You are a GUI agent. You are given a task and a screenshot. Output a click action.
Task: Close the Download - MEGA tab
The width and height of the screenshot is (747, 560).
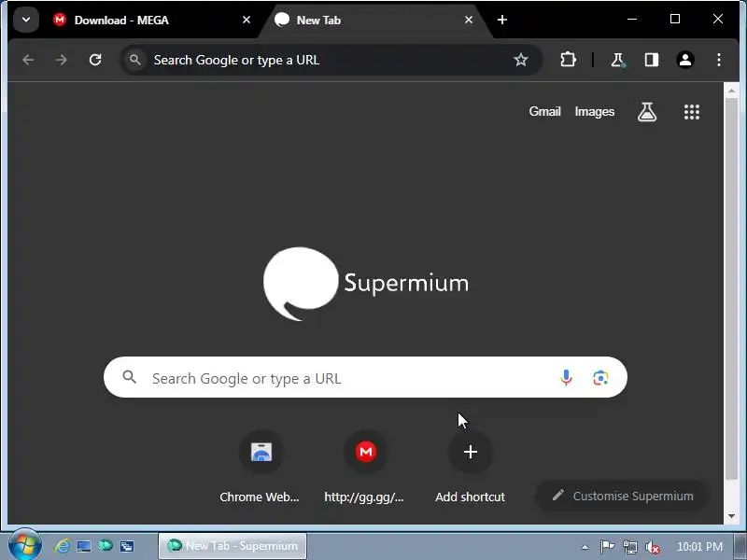point(247,20)
